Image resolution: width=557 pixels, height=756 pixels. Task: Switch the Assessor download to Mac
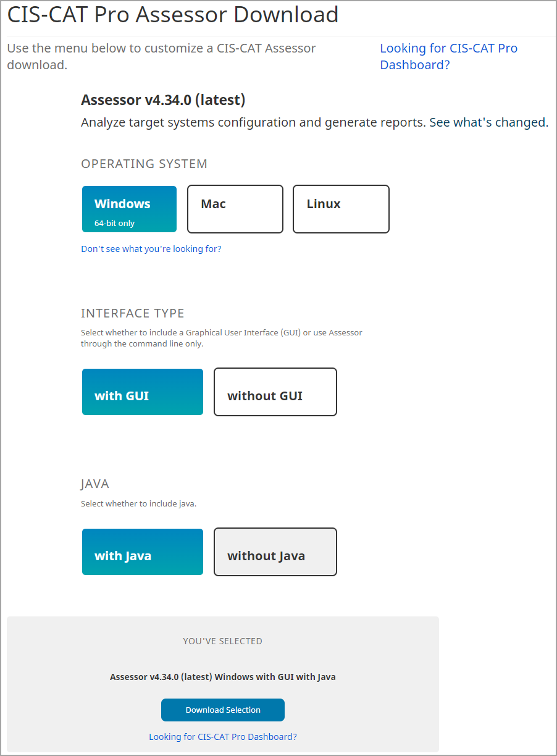(x=235, y=209)
